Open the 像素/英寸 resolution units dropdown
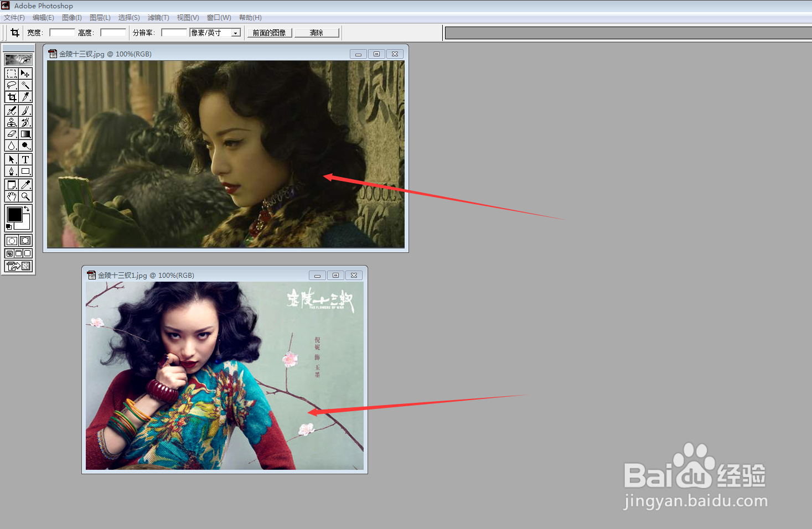This screenshot has height=529, width=812. click(x=236, y=33)
